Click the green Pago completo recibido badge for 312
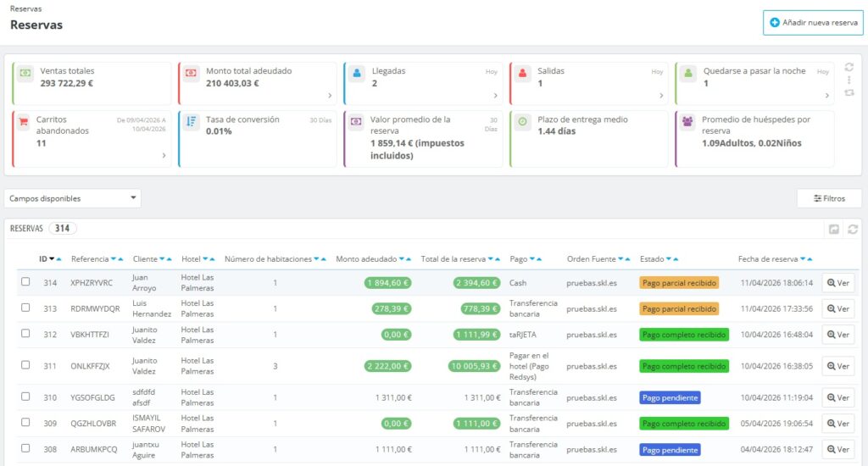Screen dimensions: 868x466 (x=683, y=335)
